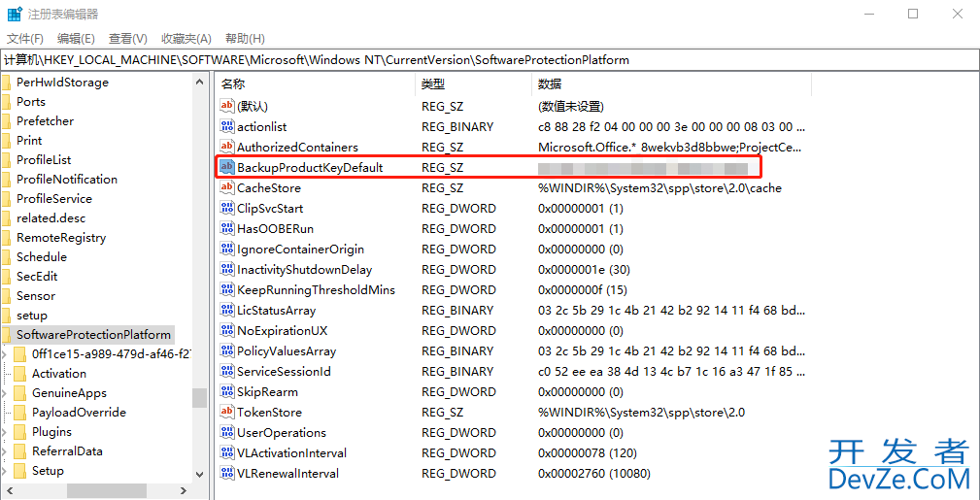
Task: Click the string icon of TokenStore
Action: pyautogui.click(x=227, y=413)
